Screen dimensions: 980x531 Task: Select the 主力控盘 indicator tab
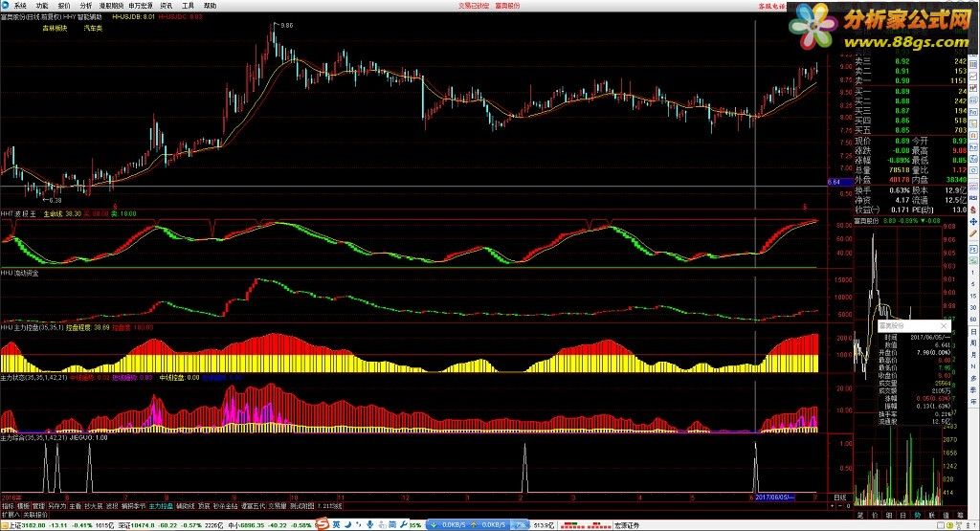pyautogui.click(x=161, y=506)
